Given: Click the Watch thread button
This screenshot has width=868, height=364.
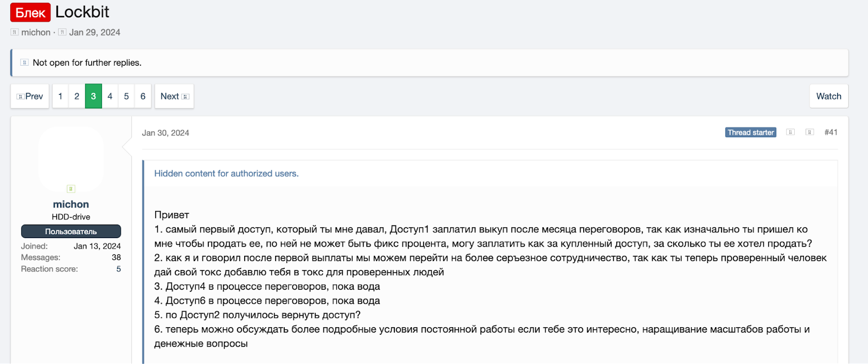Looking at the screenshot, I should 829,96.
